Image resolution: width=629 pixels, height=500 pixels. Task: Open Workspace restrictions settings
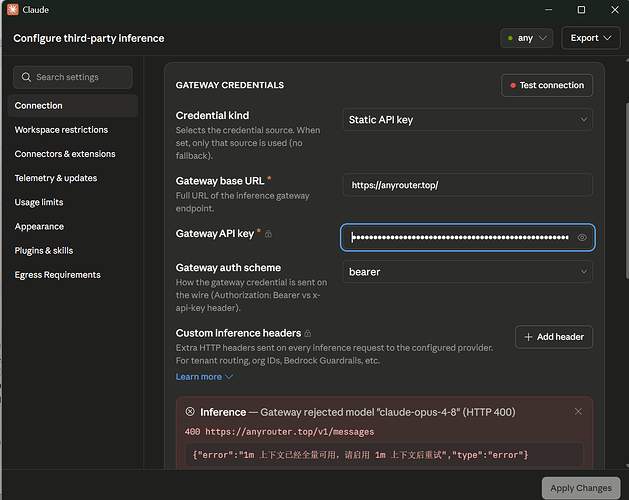61,130
